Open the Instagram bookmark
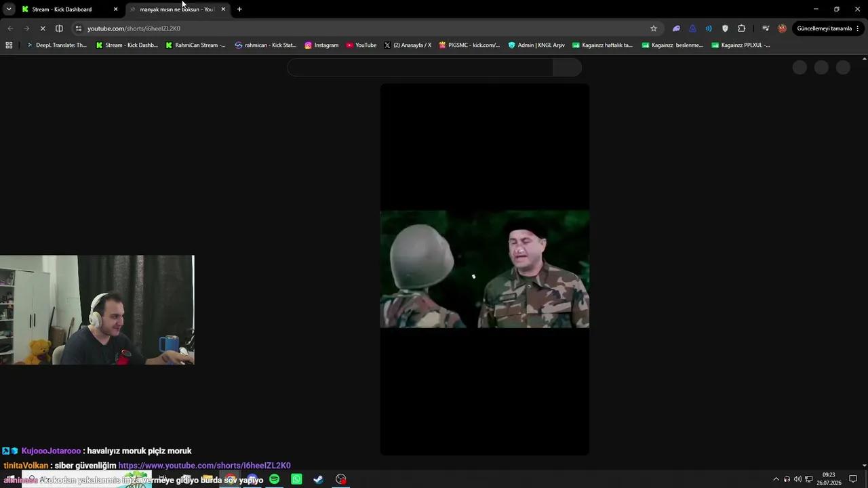 (x=321, y=45)
